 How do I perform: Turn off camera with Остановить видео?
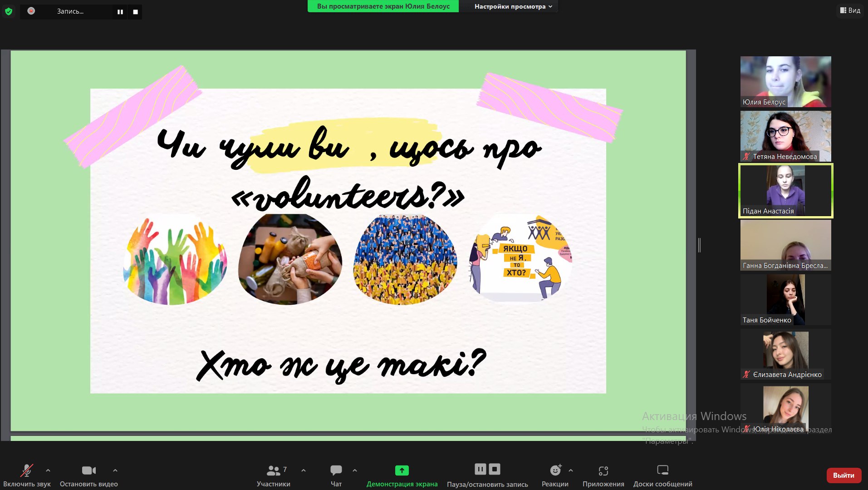tap(89, 475)
